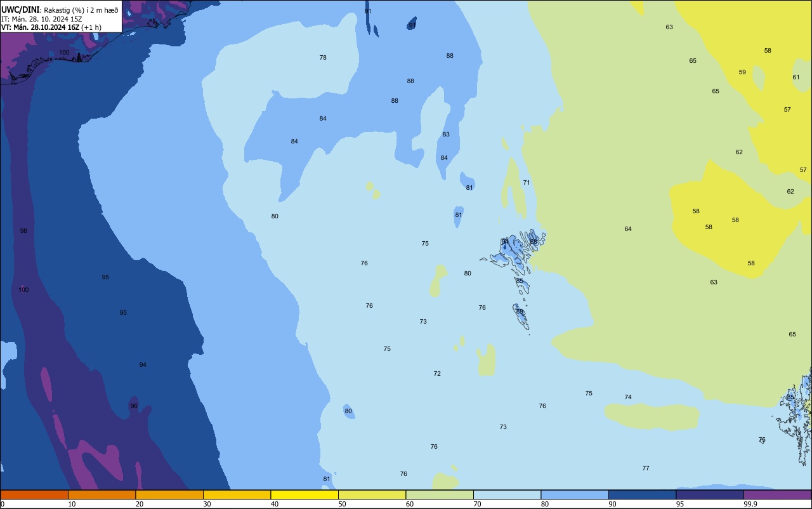Click the 95–99.9 indigo legend swatch
The width and height of the screenshot is (812, 509).
click(x=710, y=494)
